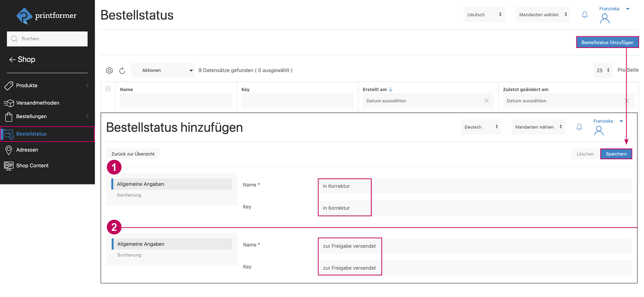Image resolution: width=644 pixels, height=297 pixels.
Task: Open Bestellstatus in the sidebar
Action: pos(31,134)
